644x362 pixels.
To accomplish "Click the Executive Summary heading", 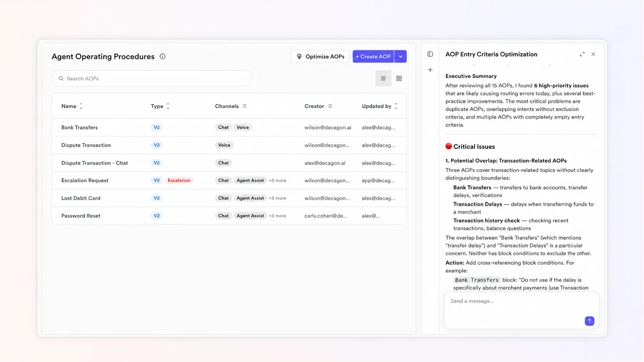I will 471,76.
